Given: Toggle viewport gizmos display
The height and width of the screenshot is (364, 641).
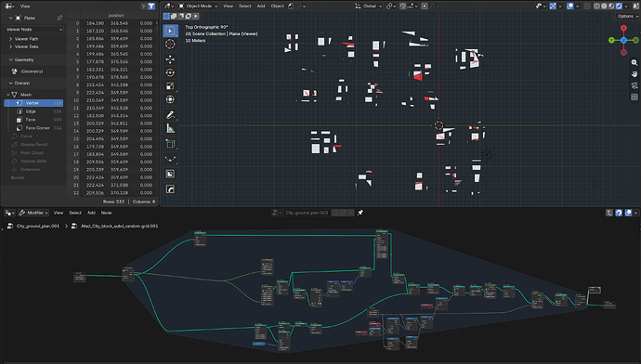Looking at the screenshot, I should pos(553,6).
